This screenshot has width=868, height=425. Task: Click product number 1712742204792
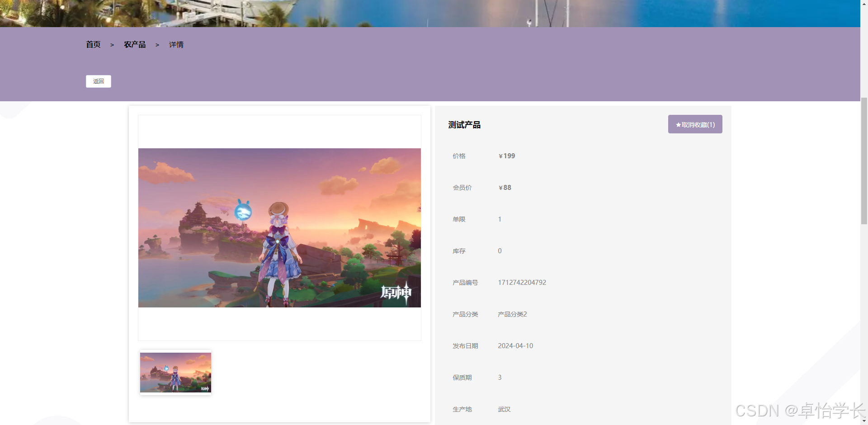click(x=522, y=283)
